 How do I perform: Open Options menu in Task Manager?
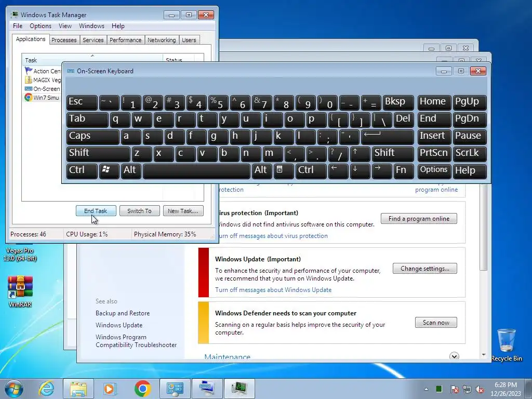(x=41, y=26)
